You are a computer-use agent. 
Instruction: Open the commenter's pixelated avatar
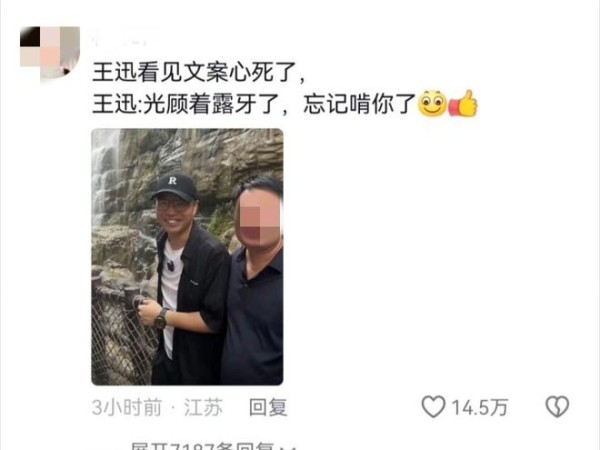click(x=50, y=54)
